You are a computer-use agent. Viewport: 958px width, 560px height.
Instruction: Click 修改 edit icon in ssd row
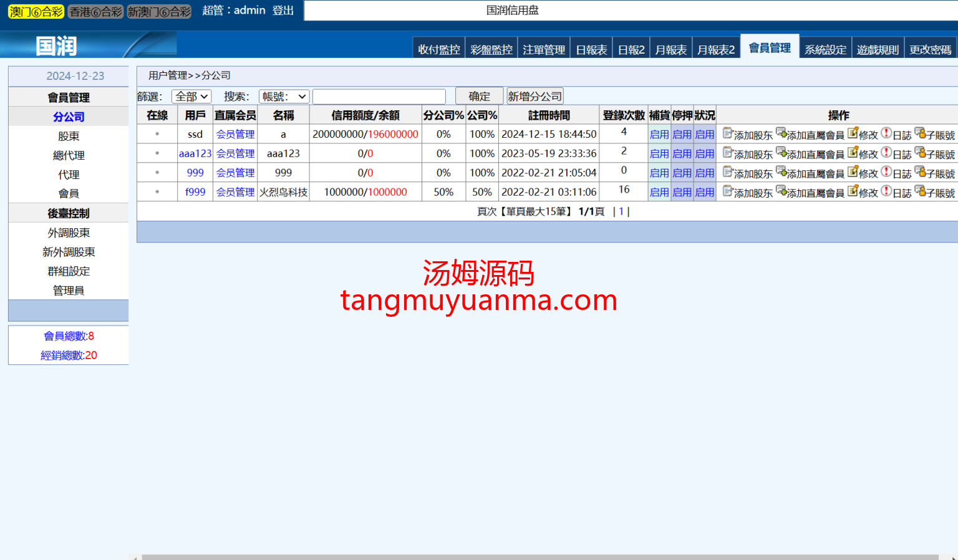pyautogui.click(x=853, y=133)
